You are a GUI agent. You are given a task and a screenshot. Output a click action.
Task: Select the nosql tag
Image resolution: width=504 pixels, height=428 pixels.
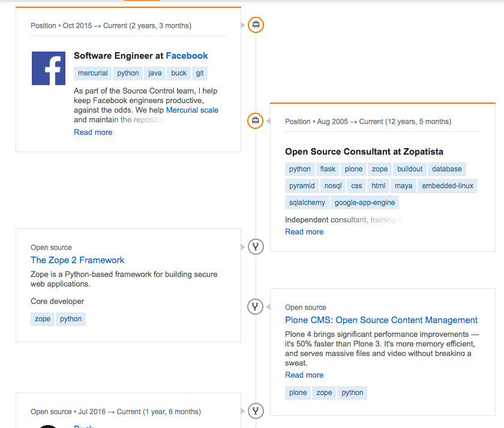333,186
